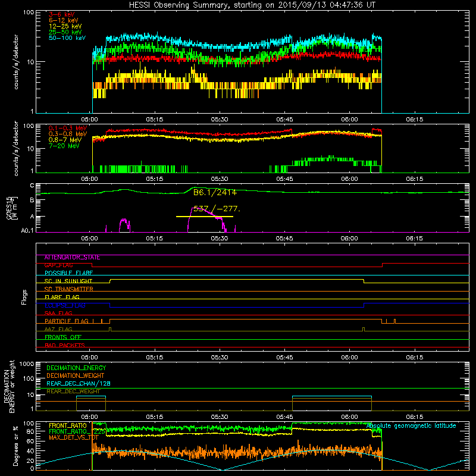Click the GOES15 axis label

tap(12, 208)
